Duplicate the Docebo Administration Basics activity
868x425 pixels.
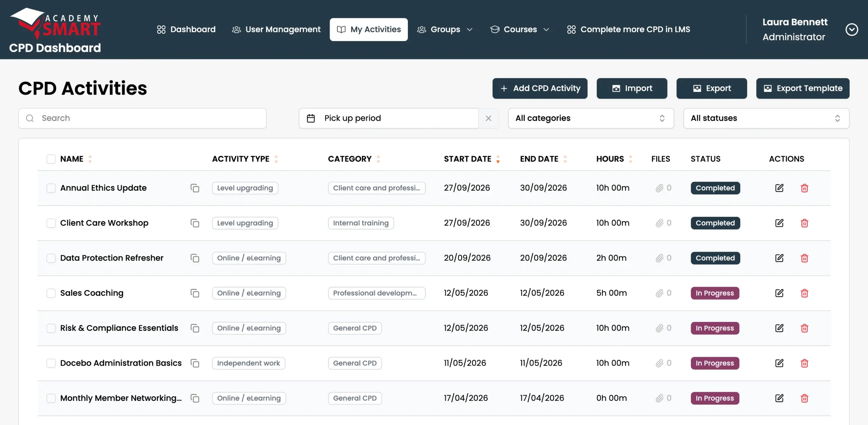pyautogui.click(x=195, y=363)
